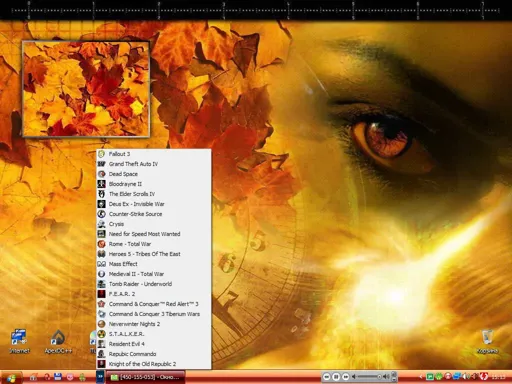Open the Windows Start button
This screenshot has width=512, height=384.
click(x=11, y=378)
